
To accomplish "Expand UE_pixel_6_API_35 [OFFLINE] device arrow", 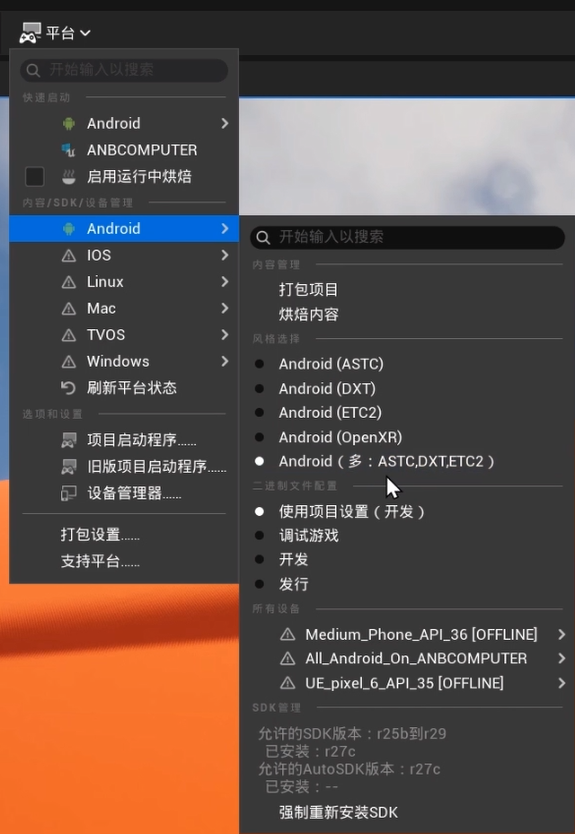I will pos(562,683).
